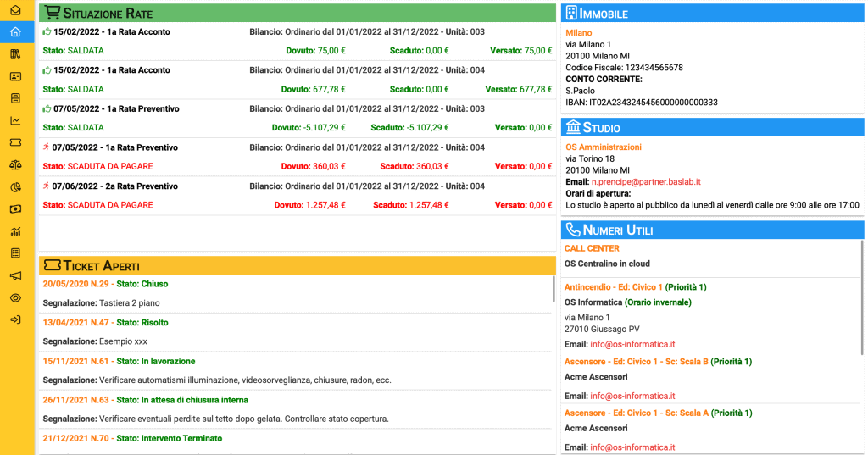This screenshot has width=868, height=455.
Task: Click 'Ascensore - Ed: Civico 1 - Sc: Scala A' entry
Action: click(636, 413)
